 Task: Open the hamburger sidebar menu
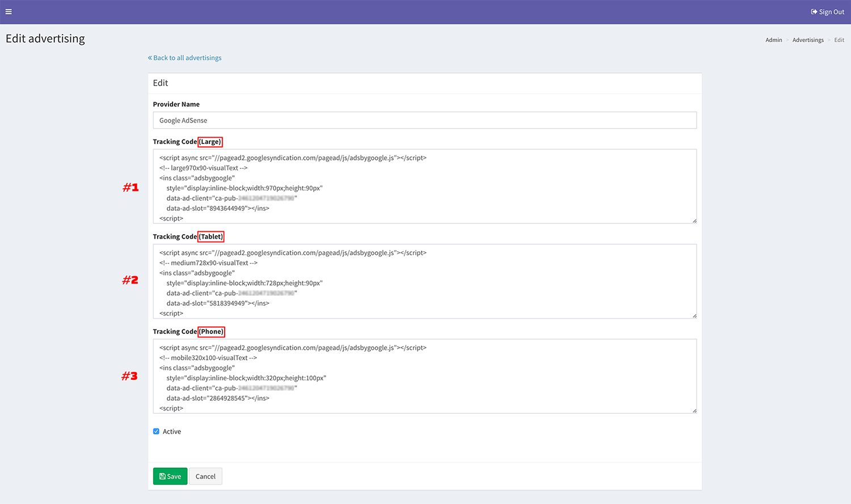(9, 11)
